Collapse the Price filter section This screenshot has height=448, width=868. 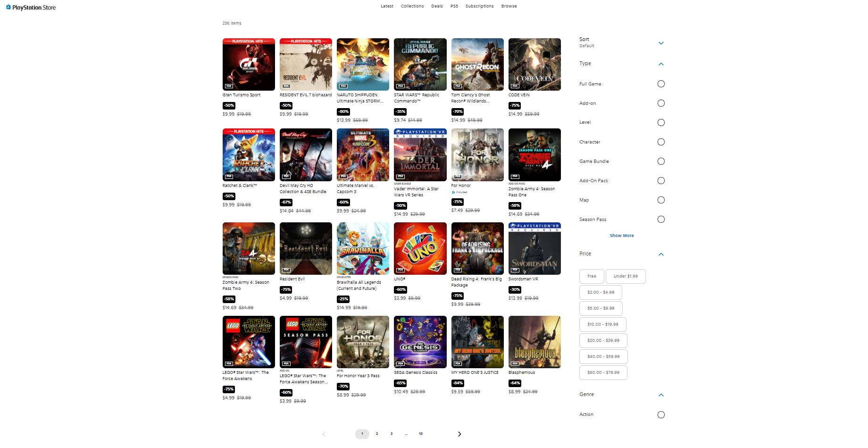pos(661,254)
